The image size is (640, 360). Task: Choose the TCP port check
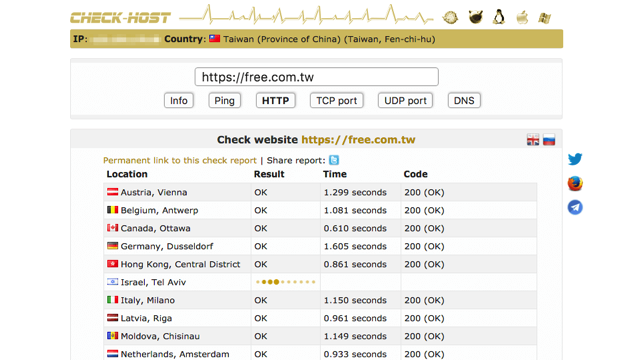tap(337, 100)
